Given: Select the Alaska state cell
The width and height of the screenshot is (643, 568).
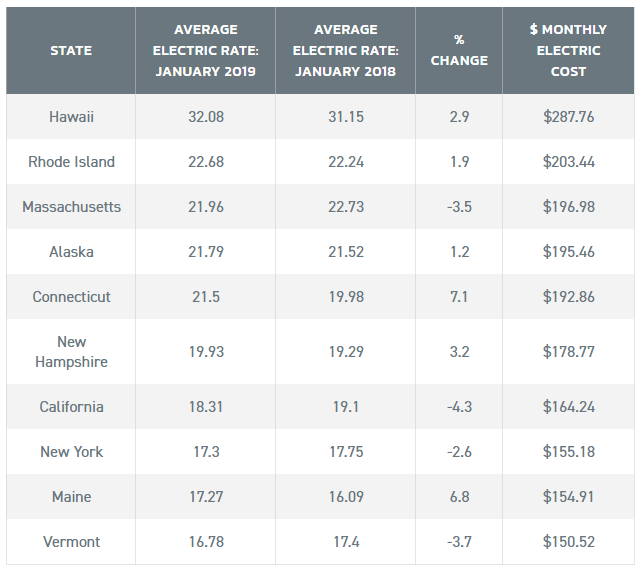Looking at the screenshot, I should [71, 252].
